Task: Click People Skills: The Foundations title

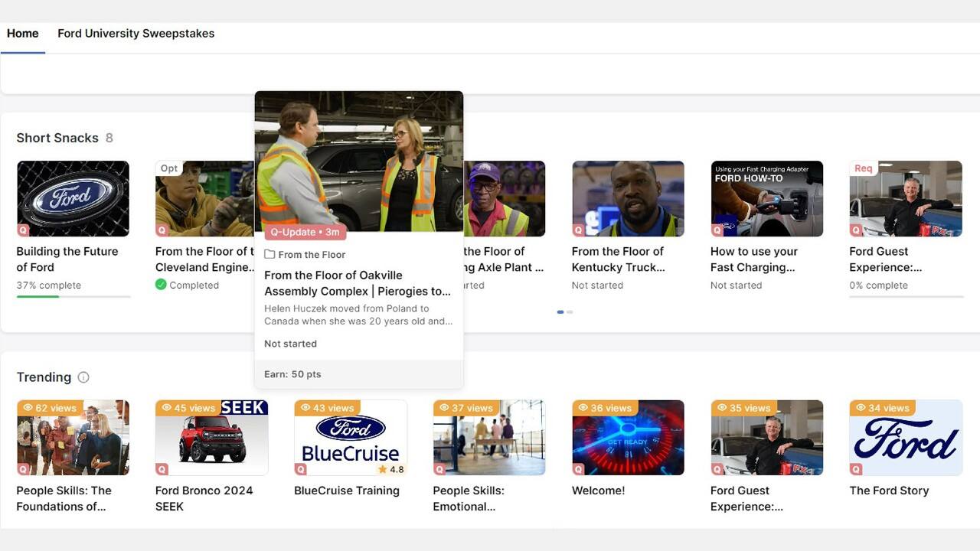Action: click(x=64, y=498)
